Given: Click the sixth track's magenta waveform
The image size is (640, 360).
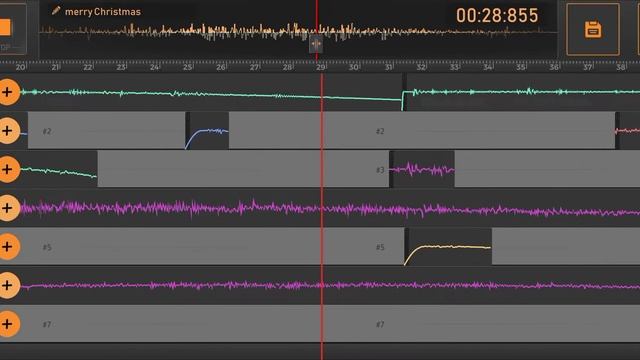Looking at the screenshot, I should click(330, 285).
